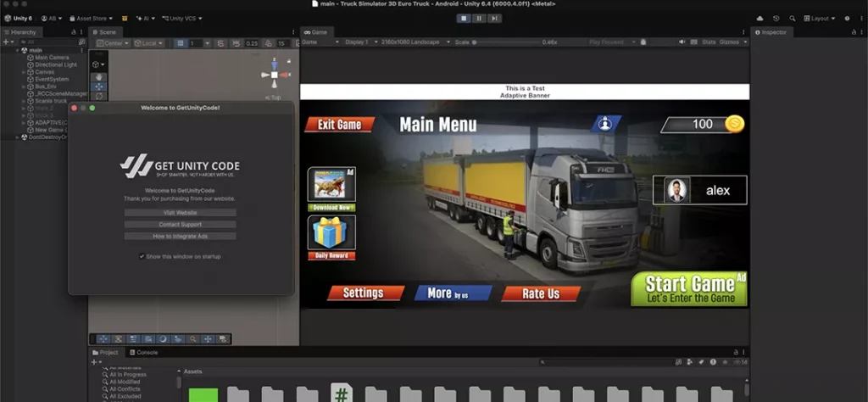Click Start Game green button
The width and height of the screenshot is (868, 402).
689,289
